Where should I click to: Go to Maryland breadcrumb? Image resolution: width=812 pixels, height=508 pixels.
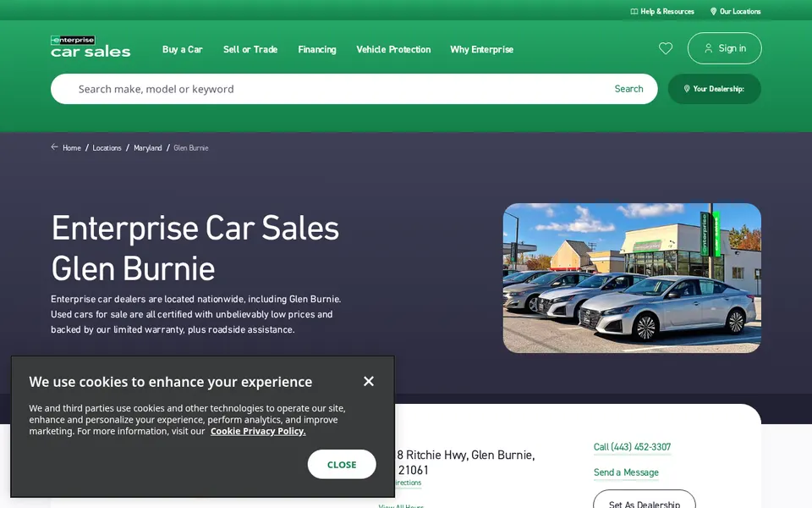(x=147, y=147)
